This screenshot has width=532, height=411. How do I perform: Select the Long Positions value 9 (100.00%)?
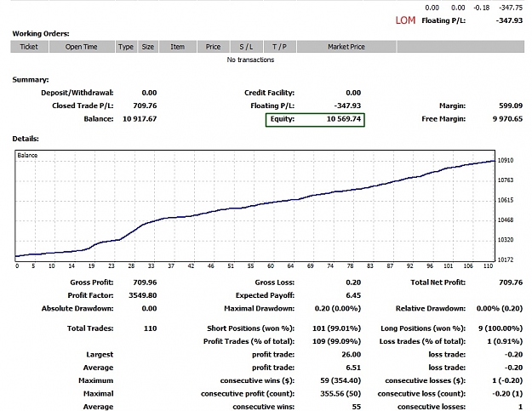(x=501, y=328)
